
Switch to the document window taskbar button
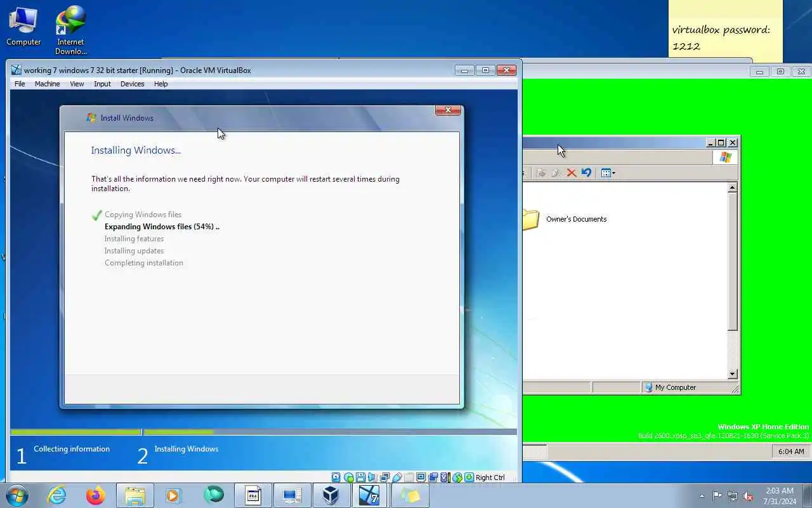pyautogui.click(x=253, y=495)
